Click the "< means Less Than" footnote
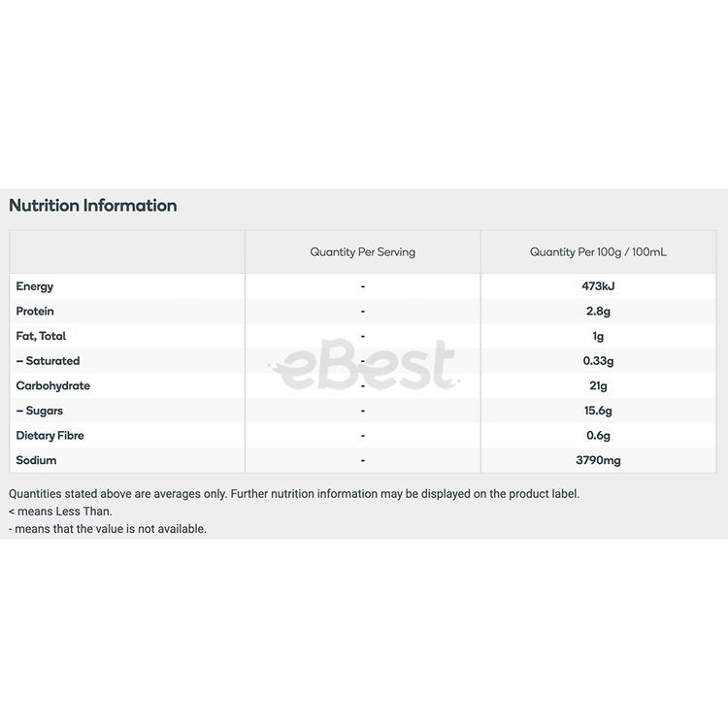This screenshot has height=728, width=728. [x=60, y=512]
